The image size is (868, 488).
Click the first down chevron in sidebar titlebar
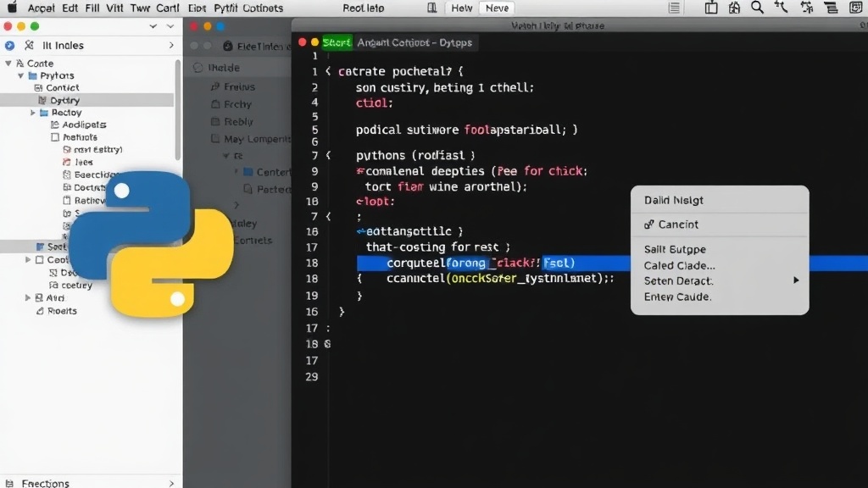[153, 26]
